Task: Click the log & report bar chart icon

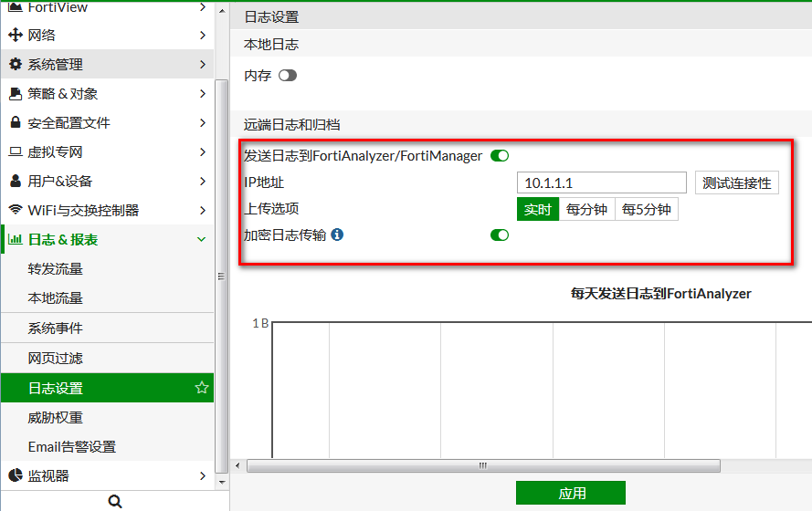Action: pyautogui.click(x=15, y=239)
